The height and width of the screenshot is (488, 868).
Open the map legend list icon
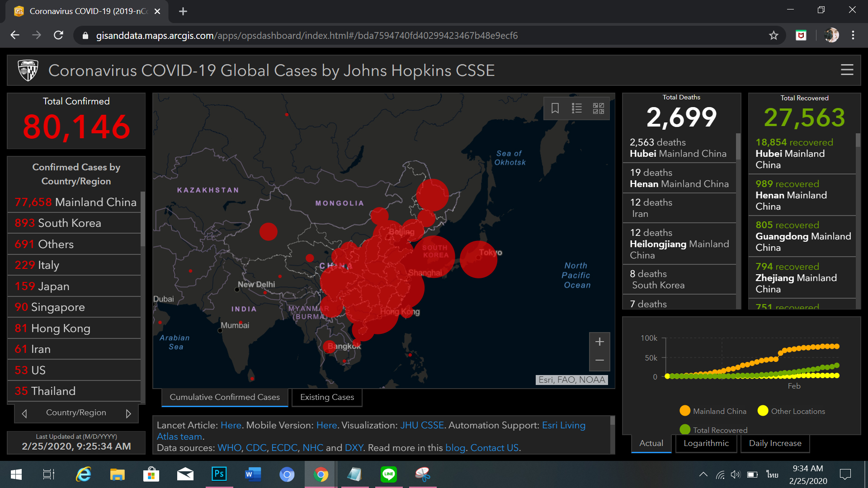[577, 108]
